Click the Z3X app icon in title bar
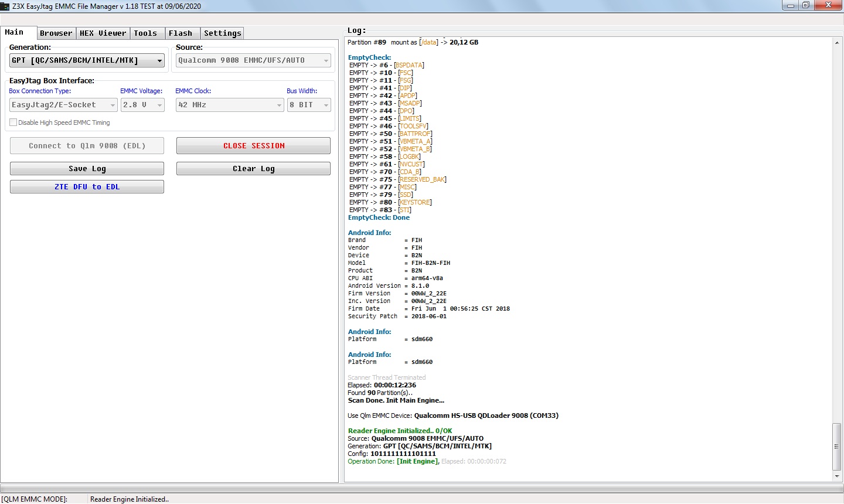This screenshot has height=504, width=844. point(5,6)
